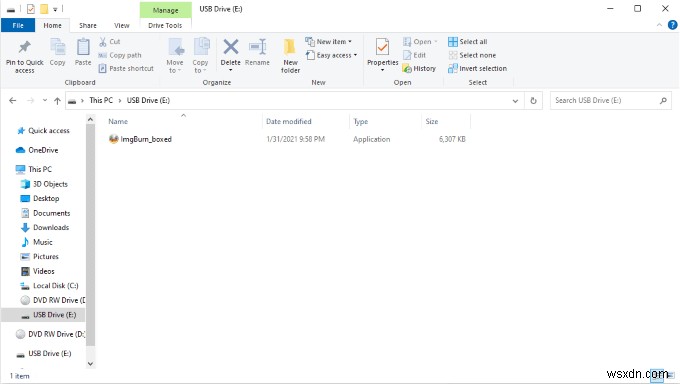This screenshot has width=680, height=384.
Task: Open the New item dropdown
Action: (x=328, y=42)
